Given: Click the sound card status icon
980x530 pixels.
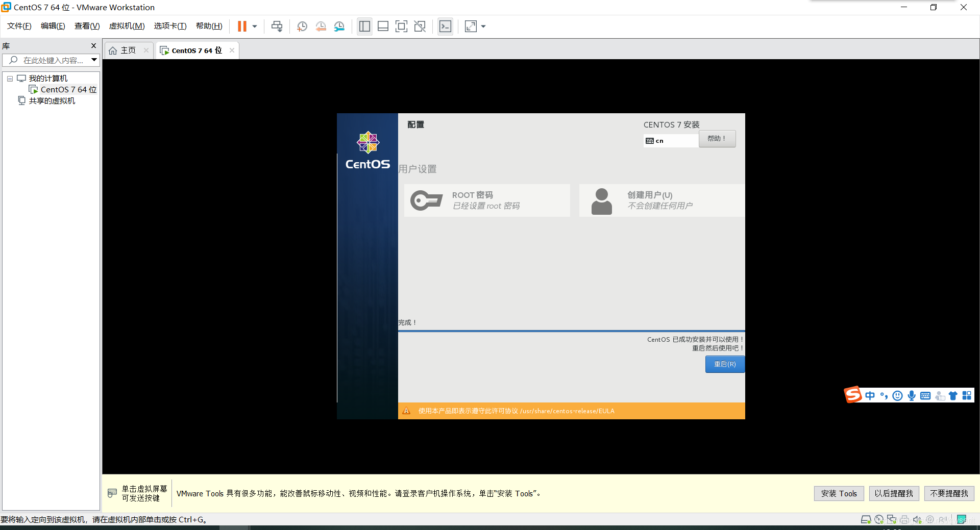Looking at the screenshot, I should pos(917,520).
